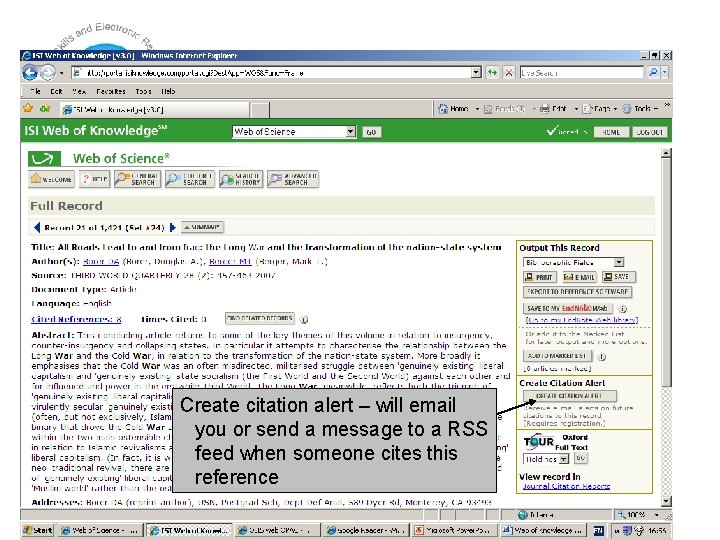Click the page vertical scrollbar thumb

pos(666,272)
